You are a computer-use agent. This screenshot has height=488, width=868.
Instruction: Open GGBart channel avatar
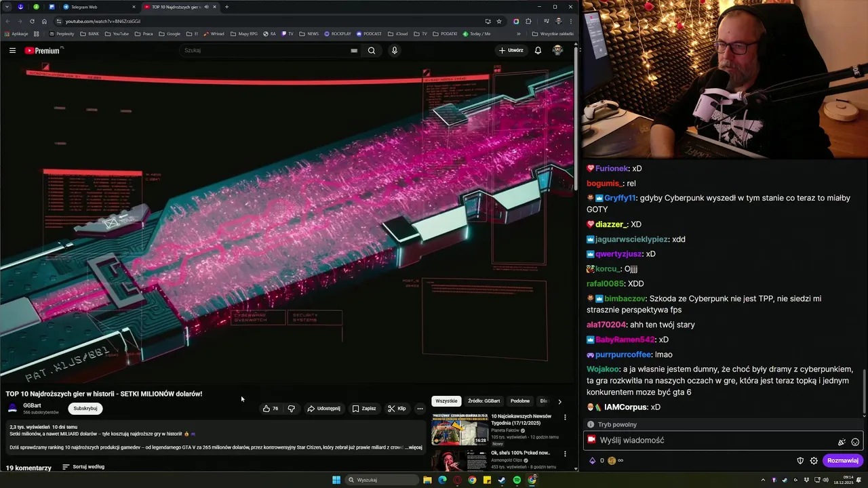[12, 408]
